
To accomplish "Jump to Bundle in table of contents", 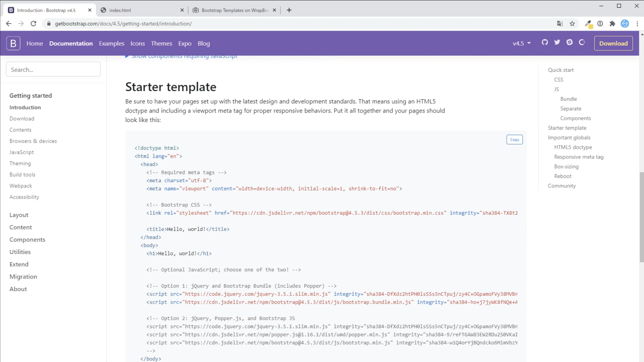I will (x=569, y=99).
